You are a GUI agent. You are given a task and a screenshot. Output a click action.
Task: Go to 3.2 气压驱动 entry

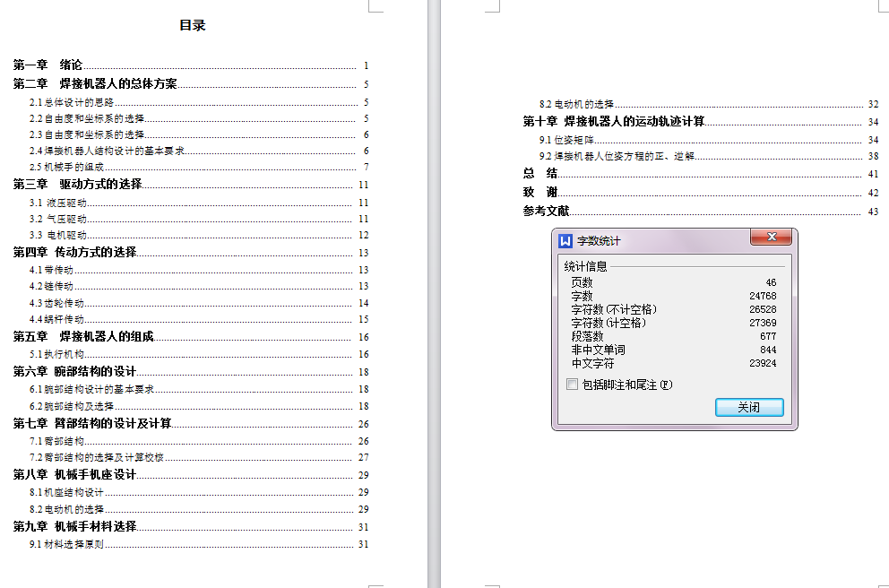(199, 219)
